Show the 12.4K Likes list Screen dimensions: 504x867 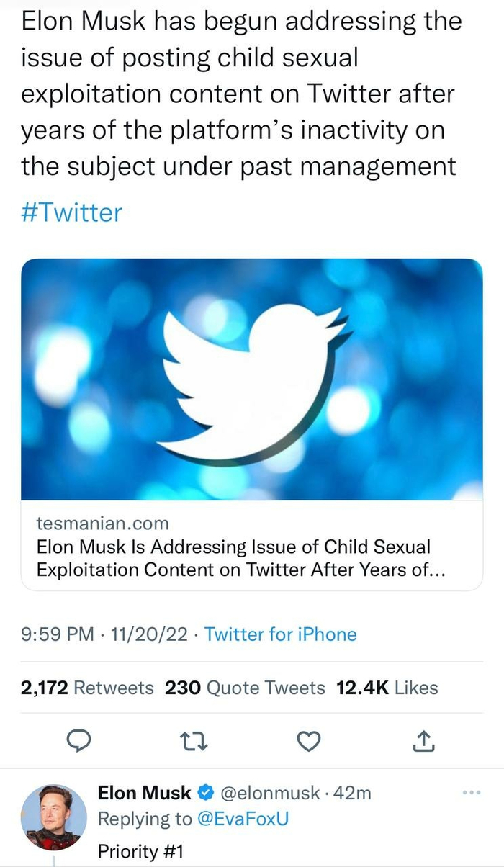[387, 688]
